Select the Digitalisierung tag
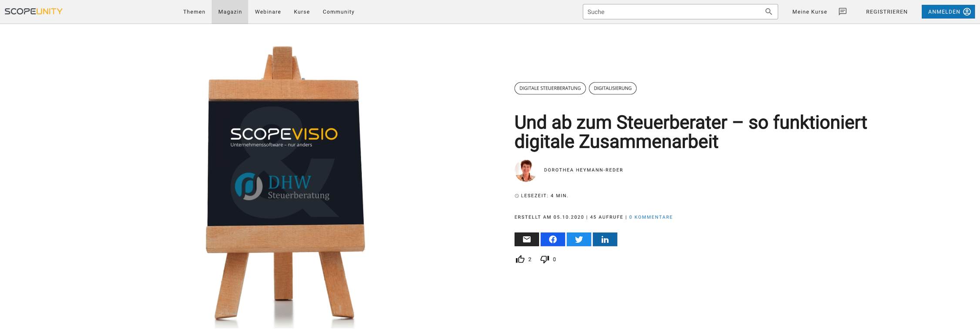 pyautogui.click(x=613, y=88)
